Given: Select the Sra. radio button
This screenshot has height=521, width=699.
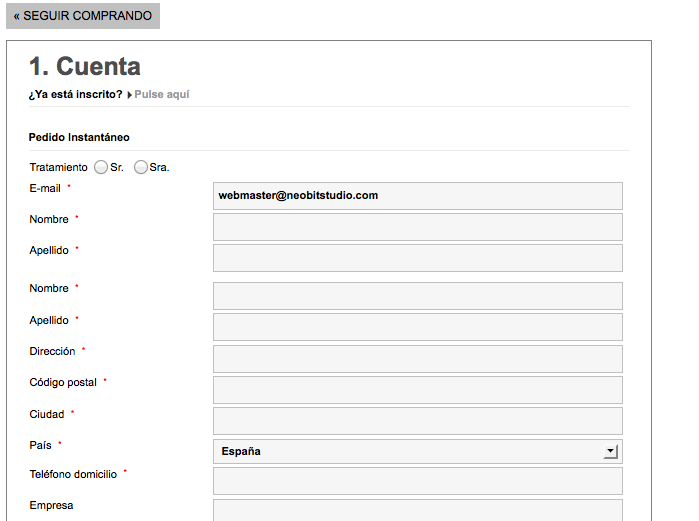Looking at the screenshot, I should (140, 167).
